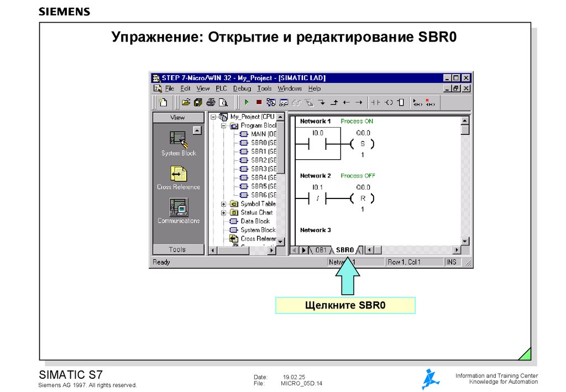Click the Line Down toolbar icon
The width and height of the screenshot is (566, 392).
tap(322, 102)
